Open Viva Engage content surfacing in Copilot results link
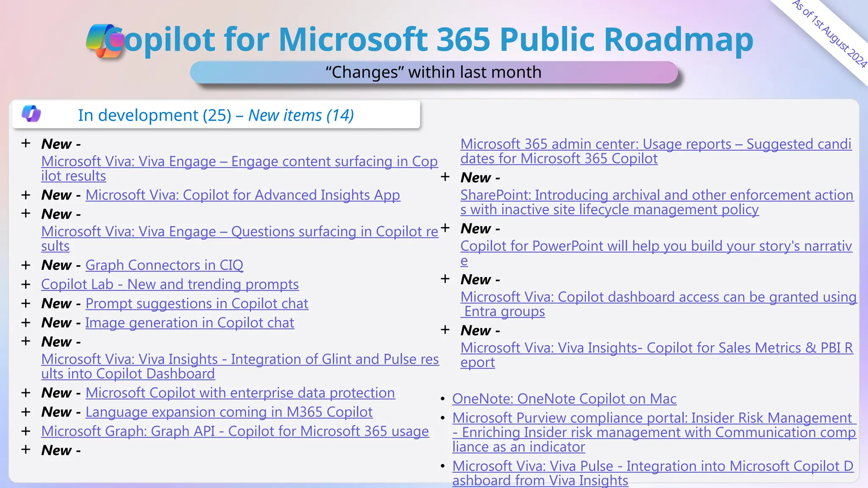This screenshot has width=868, height=488. [239, 168]
